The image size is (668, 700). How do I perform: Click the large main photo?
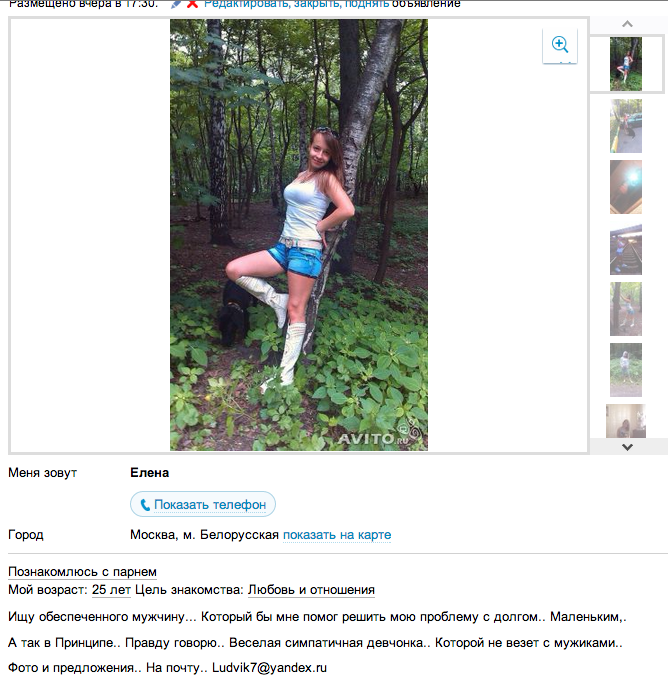point(299,235)
